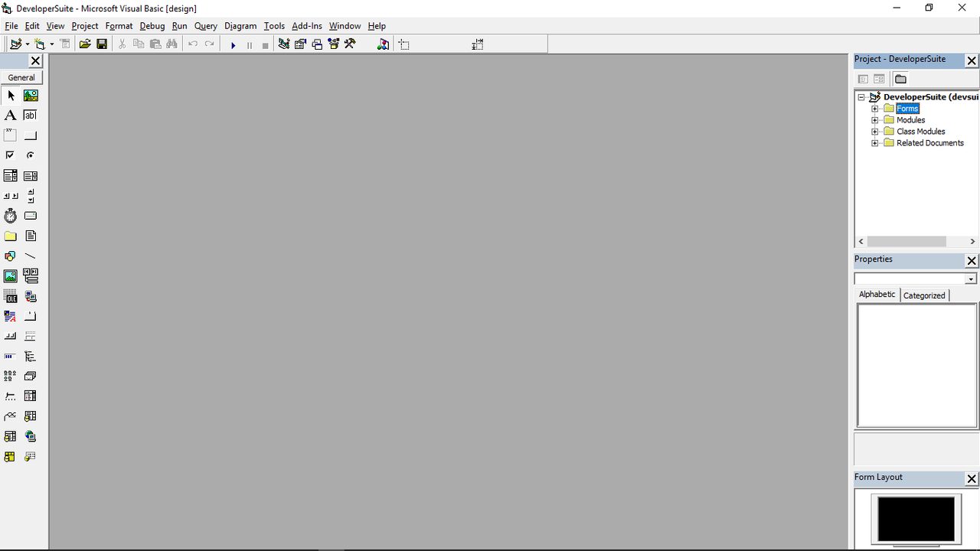Switch to the Categorized tab
Viewport: 980px width, 551px height.
click(924, 295)
